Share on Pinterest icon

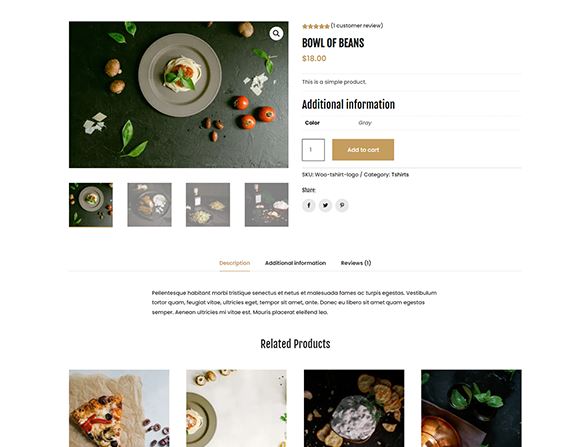coord(342,205)
